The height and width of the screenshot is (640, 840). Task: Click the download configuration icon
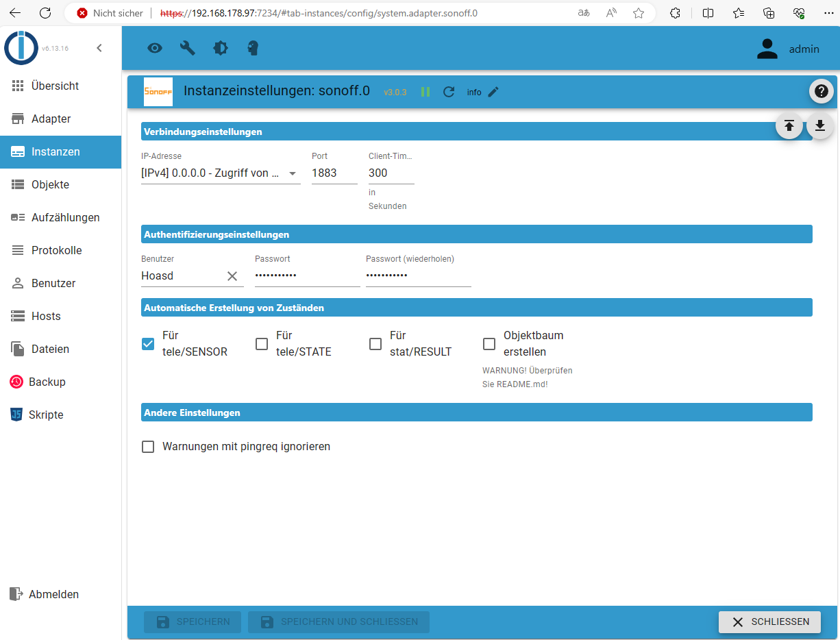pyautogui.click(x=820, y=125)
